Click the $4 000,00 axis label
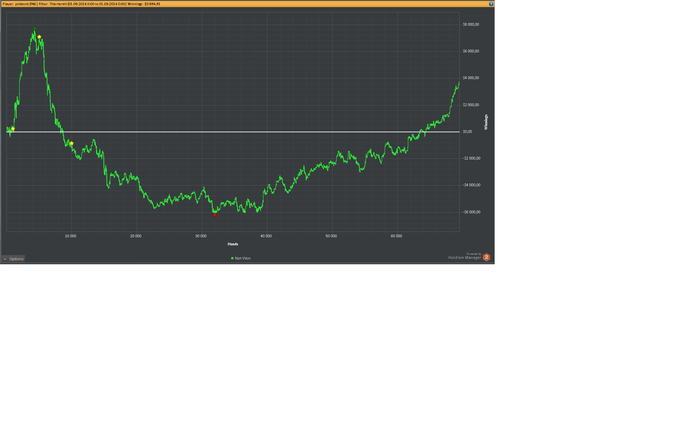700x438 pixels. [471, 78]
